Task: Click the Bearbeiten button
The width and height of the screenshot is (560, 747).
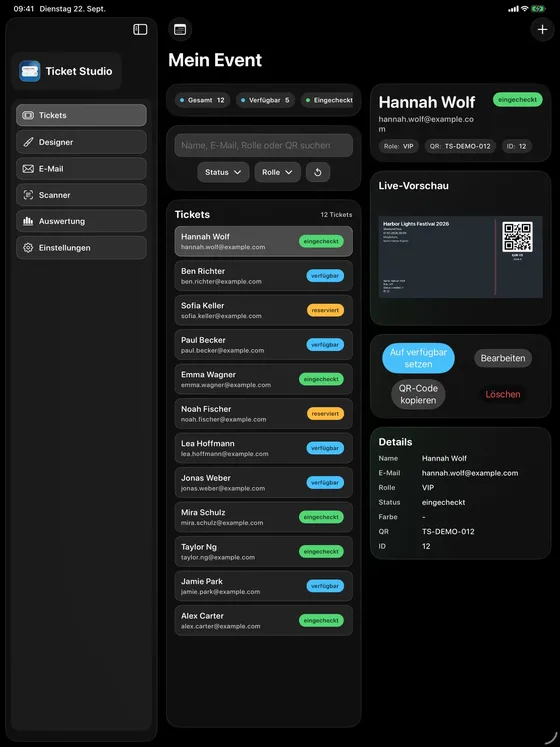Action: point(503,358)
